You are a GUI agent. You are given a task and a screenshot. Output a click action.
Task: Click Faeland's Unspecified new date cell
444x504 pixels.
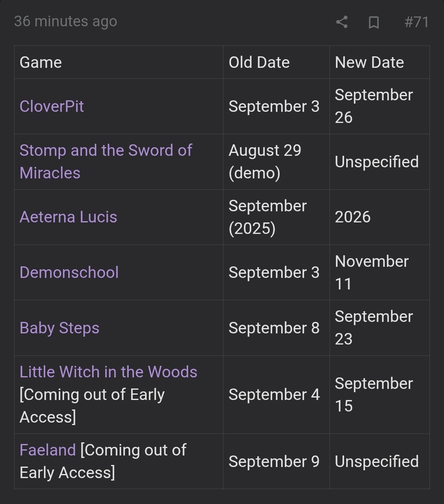pos(379,462)
